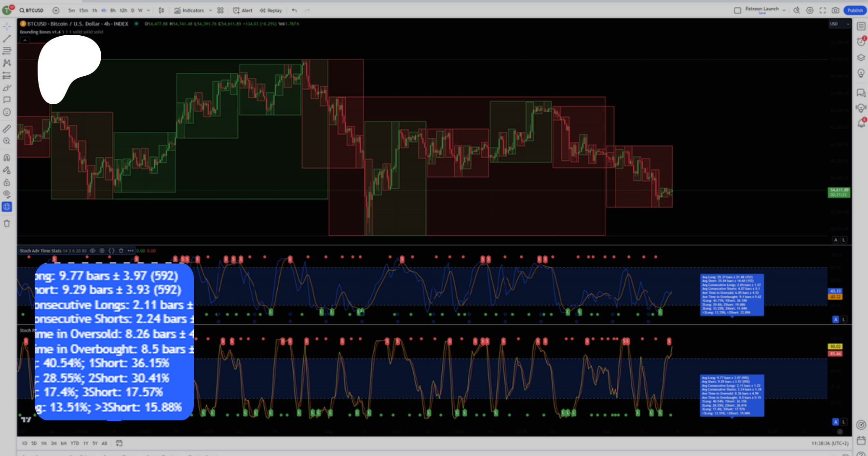Click the Publish button
Screen dimensions: 868x456
click(x=854, y=10)
